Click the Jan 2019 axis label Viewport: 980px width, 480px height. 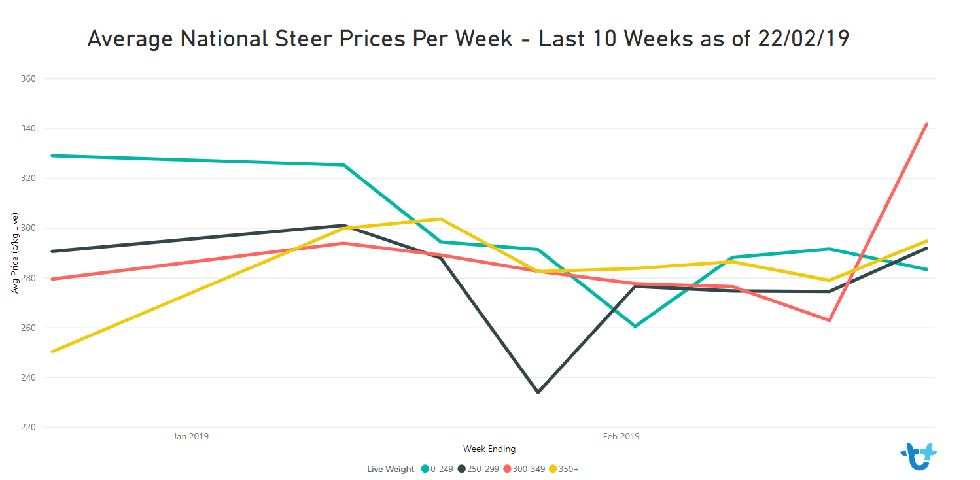191,436
